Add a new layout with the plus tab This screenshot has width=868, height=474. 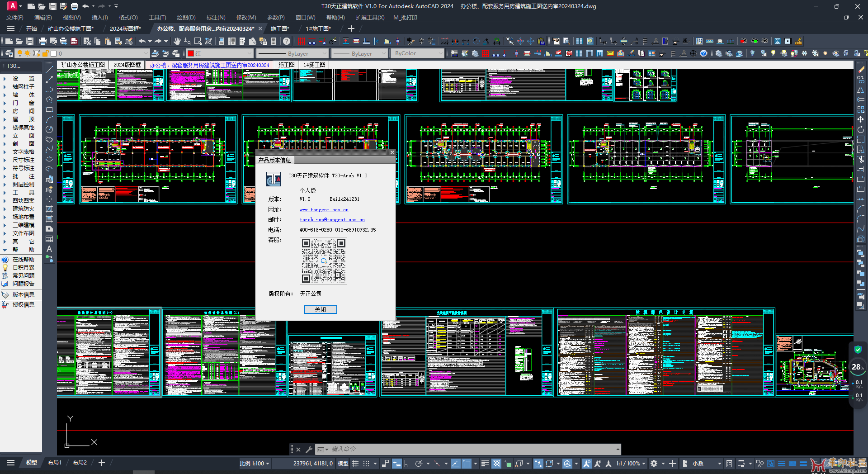[x=102, y=463]
